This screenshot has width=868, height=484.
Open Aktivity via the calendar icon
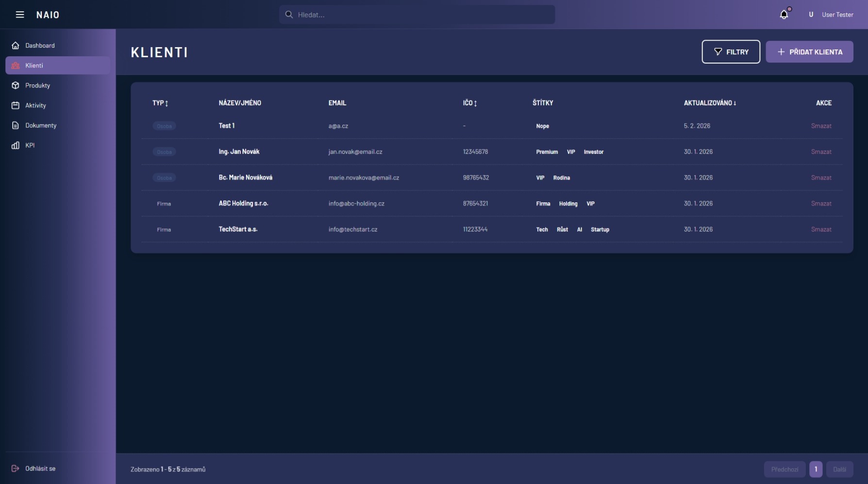click(15, 105)
